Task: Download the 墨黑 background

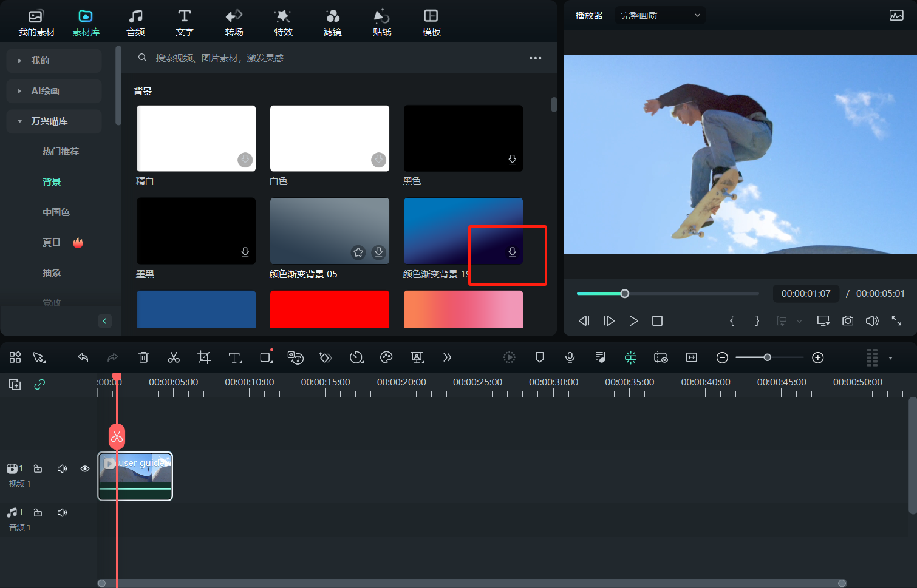Action: [x=245, y=252]
